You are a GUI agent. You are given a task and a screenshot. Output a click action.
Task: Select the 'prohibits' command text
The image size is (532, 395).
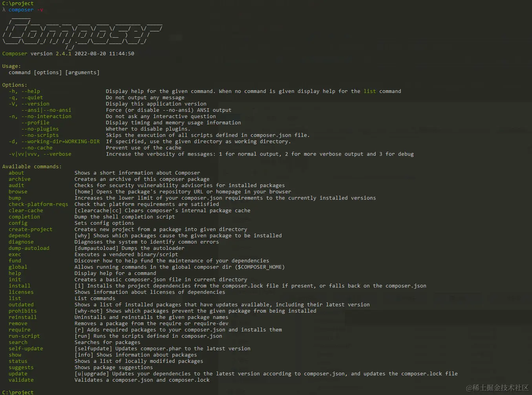point(23,311)
